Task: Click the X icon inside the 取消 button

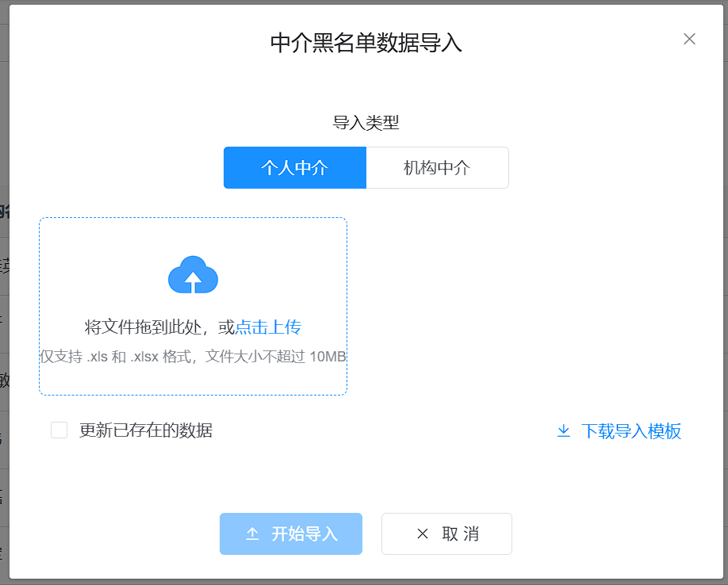Action: click(x=423, y=534)
